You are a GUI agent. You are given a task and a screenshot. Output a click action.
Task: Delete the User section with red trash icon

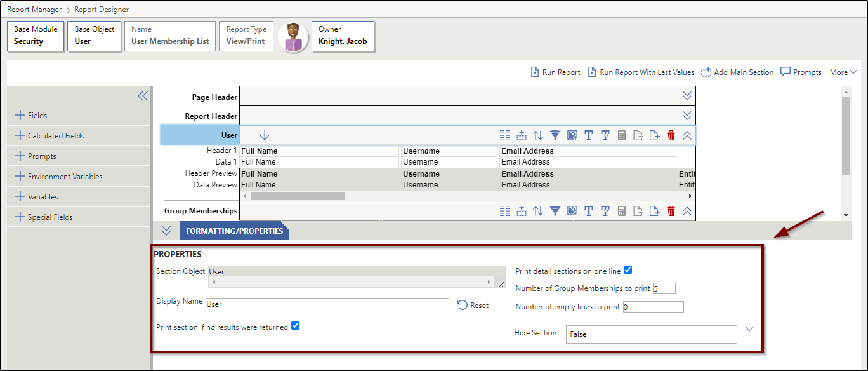671,135
